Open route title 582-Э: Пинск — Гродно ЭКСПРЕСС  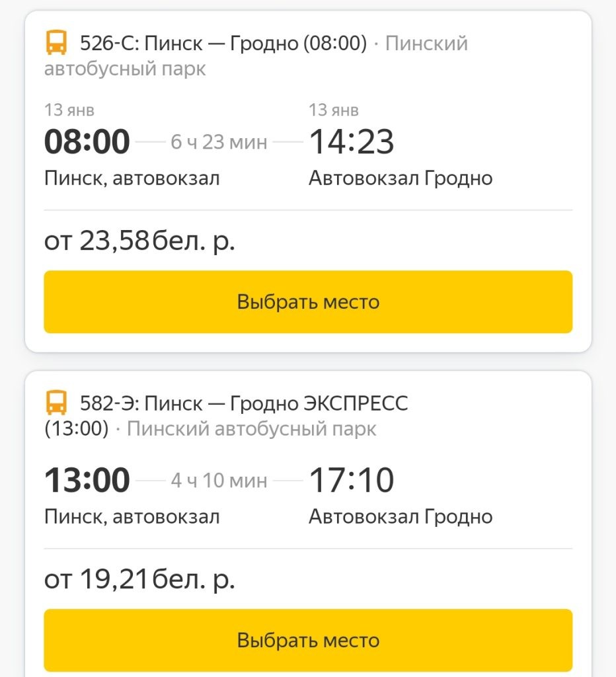(x=243, y=403)
